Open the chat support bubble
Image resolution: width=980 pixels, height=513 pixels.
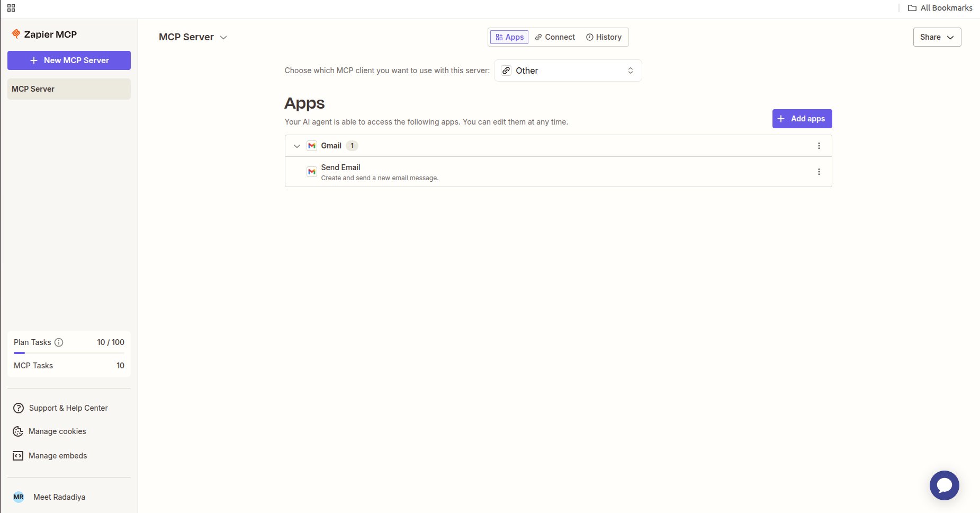(945, 485)
